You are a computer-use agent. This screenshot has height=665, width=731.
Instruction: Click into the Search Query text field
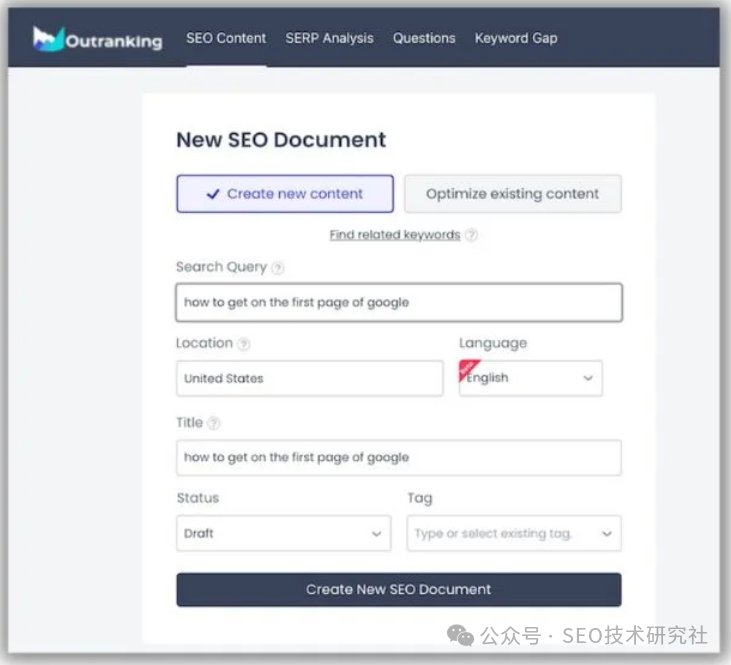(x=398, y=302)
